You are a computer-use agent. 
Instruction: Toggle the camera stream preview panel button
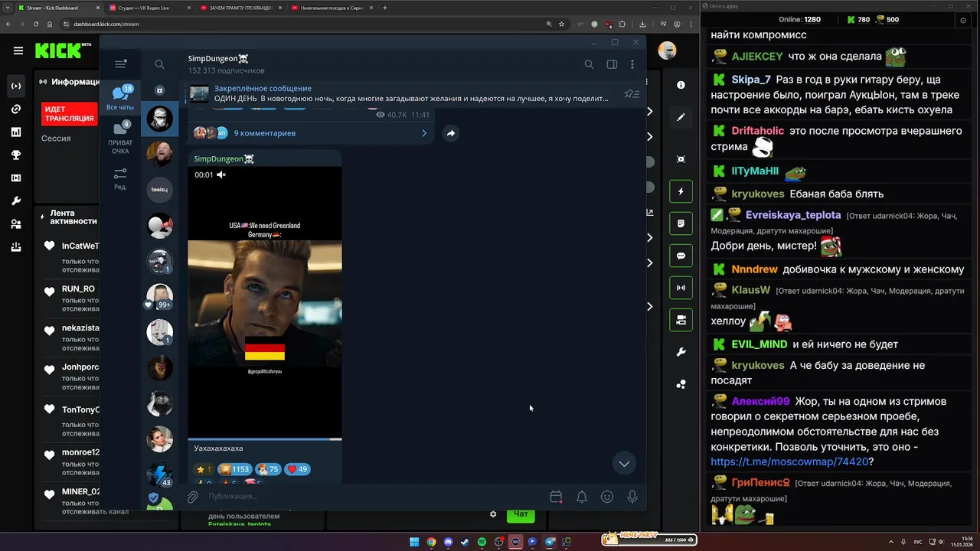click(x=681, y=320)
